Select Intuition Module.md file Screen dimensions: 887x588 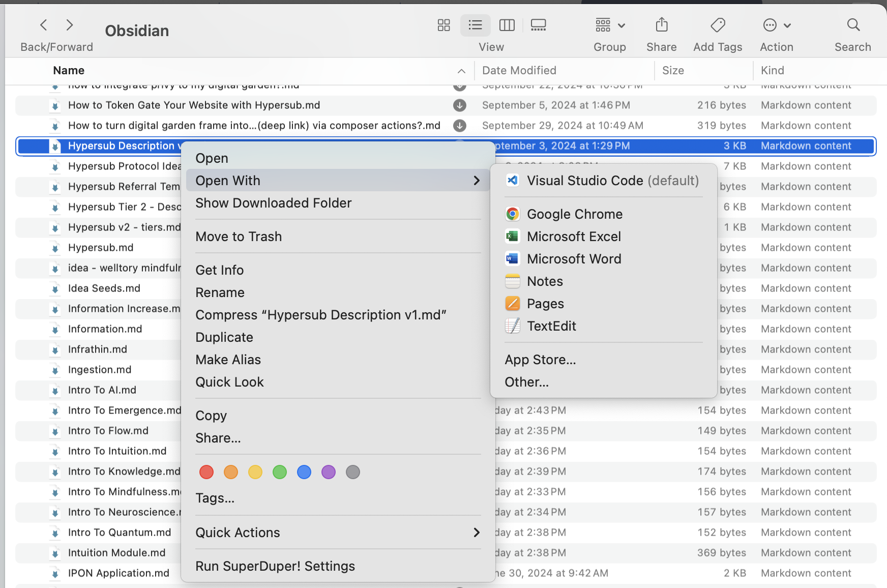click(x=117, y=553)
